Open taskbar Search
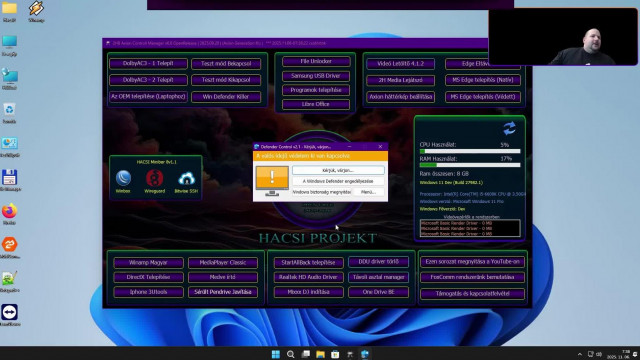 [291, 354]
